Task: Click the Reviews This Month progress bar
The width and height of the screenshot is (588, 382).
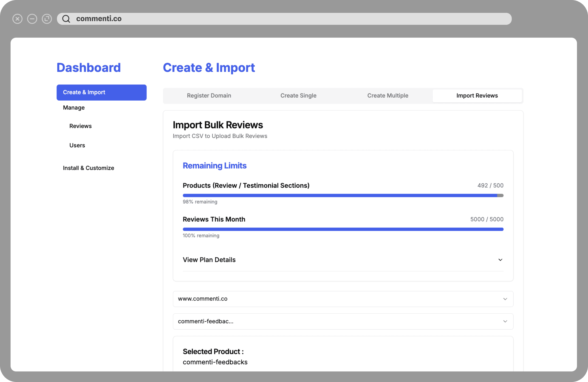Action: point(343,229)
